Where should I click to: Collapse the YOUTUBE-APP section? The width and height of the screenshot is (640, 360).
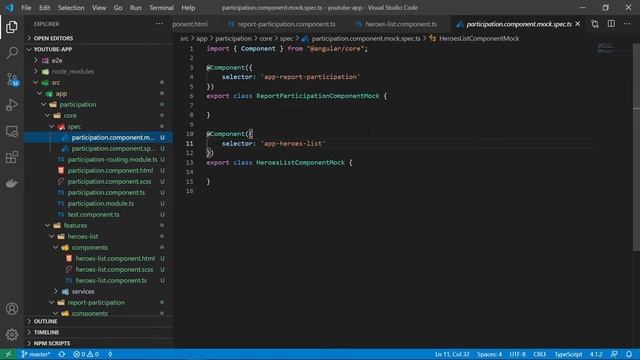tap(53, 49)
